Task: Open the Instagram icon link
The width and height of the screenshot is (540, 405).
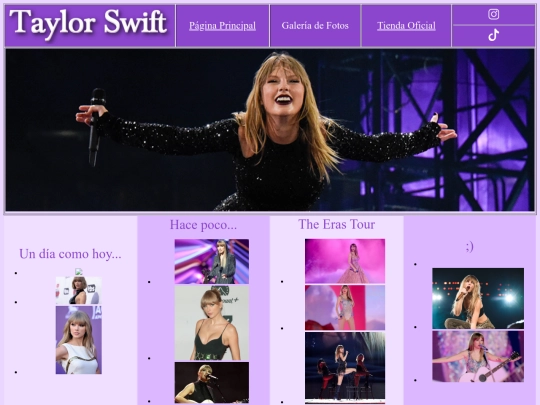Action: [494, 14]
